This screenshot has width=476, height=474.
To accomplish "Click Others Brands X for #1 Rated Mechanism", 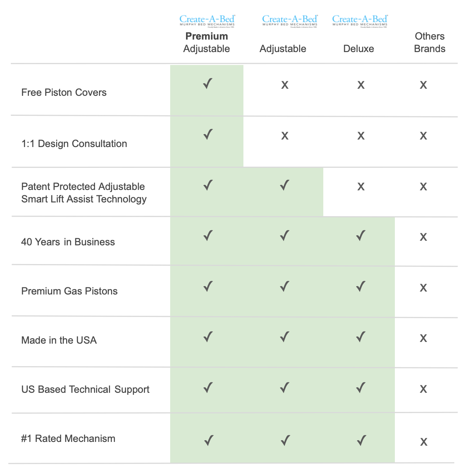I will [424, 442].
